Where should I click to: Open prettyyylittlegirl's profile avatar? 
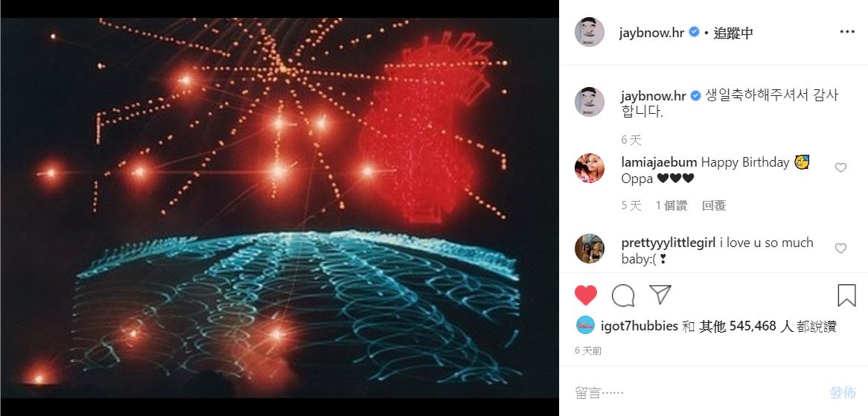pos(589,249)
